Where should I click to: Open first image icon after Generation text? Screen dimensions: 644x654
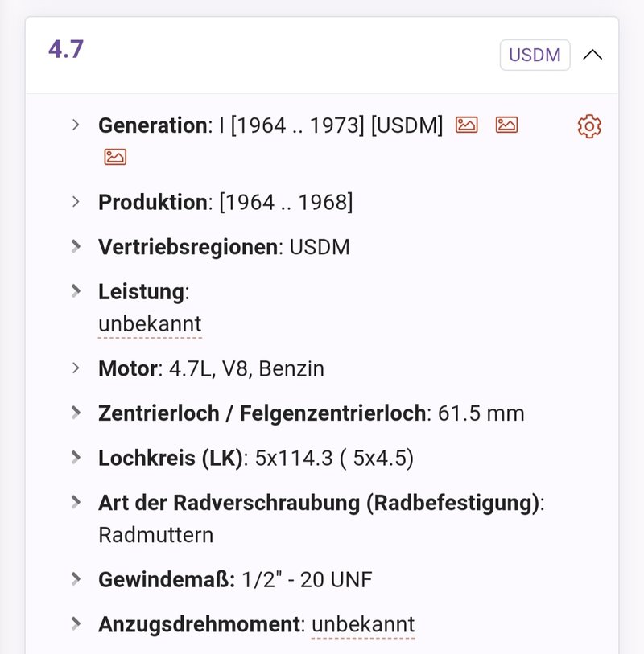click(x=466, y=125)
